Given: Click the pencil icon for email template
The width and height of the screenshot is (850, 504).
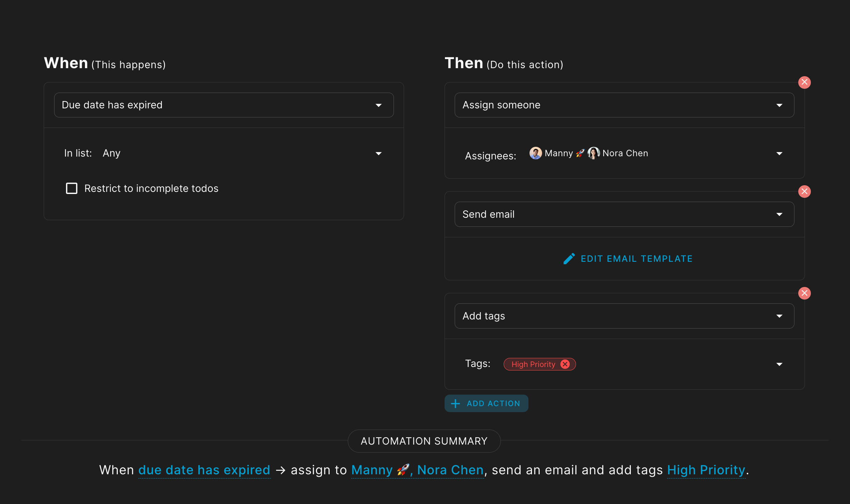Looking at the screenshot, I should pyautogui.click(x=569, y=259).
